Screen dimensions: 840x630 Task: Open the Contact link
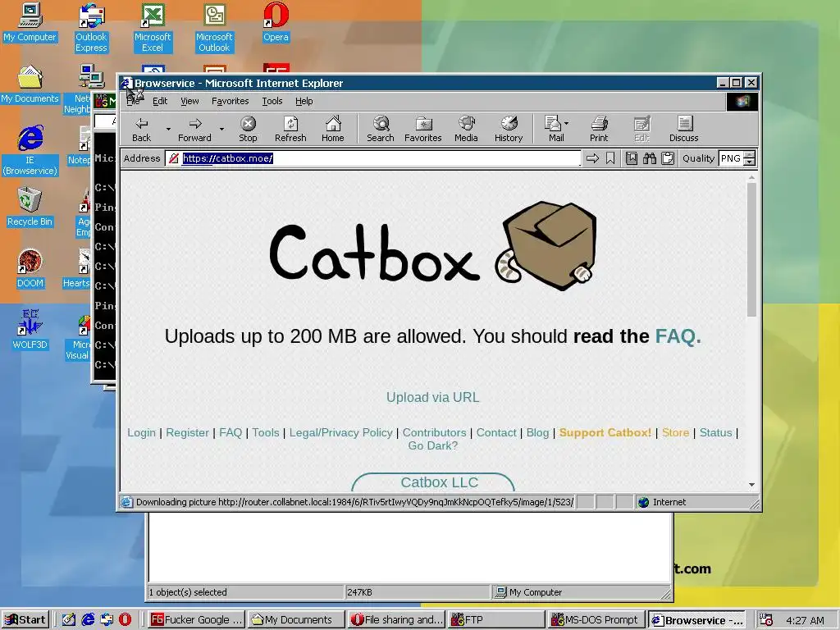(496, 433)
